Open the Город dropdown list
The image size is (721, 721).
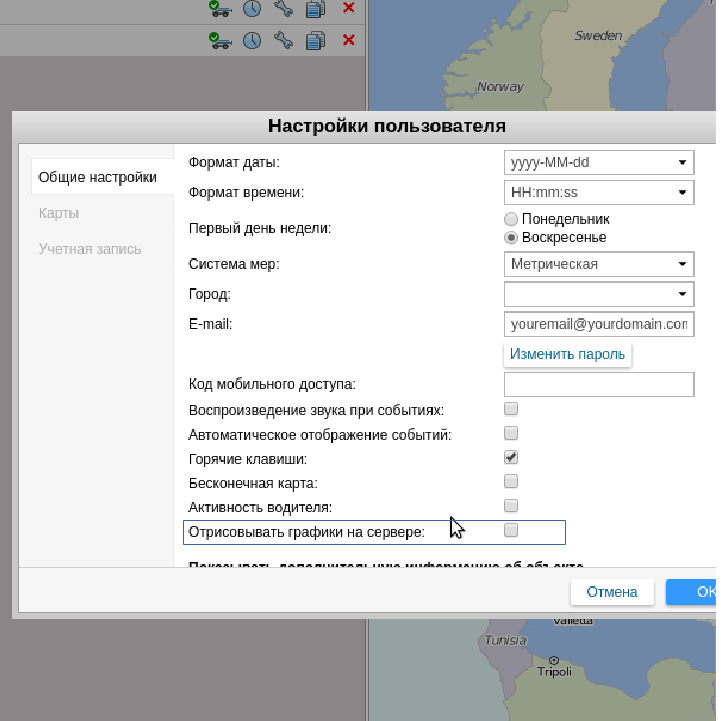tap(598, 294)
